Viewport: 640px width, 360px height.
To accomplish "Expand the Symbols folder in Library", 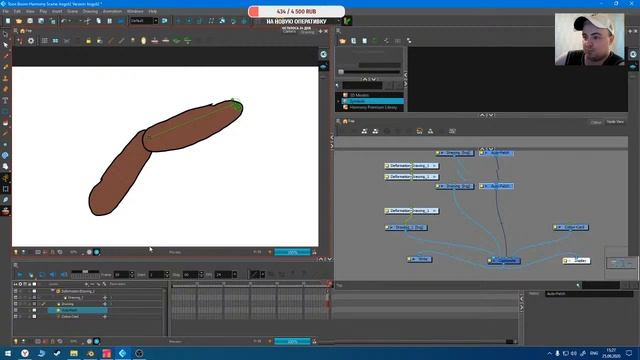I will [x=338, y=101].
